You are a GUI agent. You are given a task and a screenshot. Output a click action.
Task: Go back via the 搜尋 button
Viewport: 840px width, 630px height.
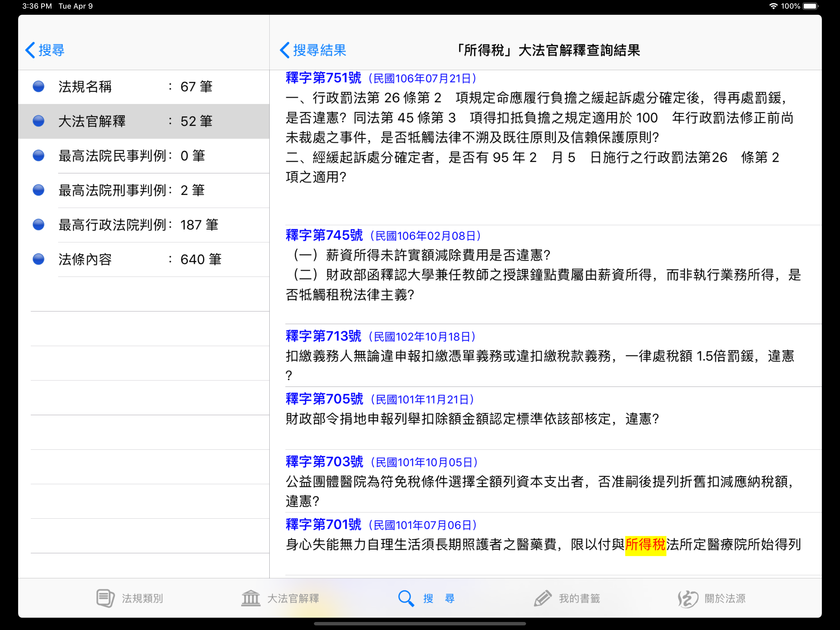coord(45,50)
